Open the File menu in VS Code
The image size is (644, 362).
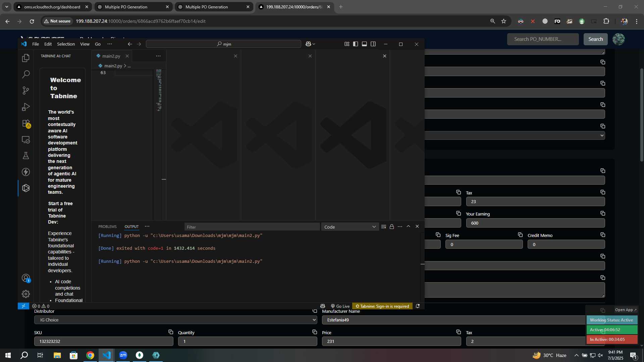click(x=36, y=44)
